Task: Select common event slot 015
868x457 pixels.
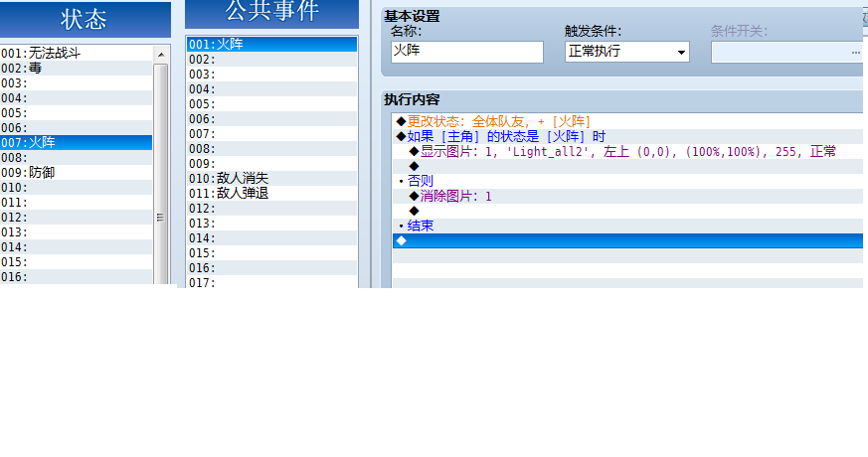Action: tap(271, 253)
